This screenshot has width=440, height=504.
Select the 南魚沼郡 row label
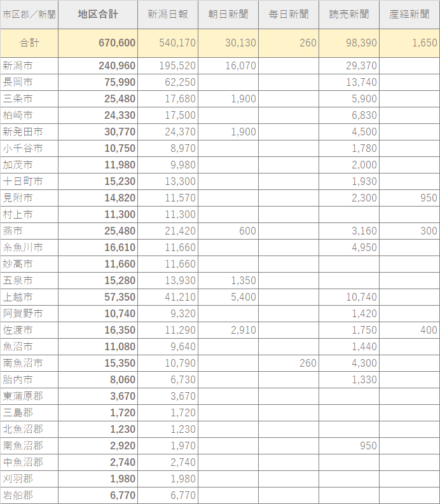click(x=23, y=446)
